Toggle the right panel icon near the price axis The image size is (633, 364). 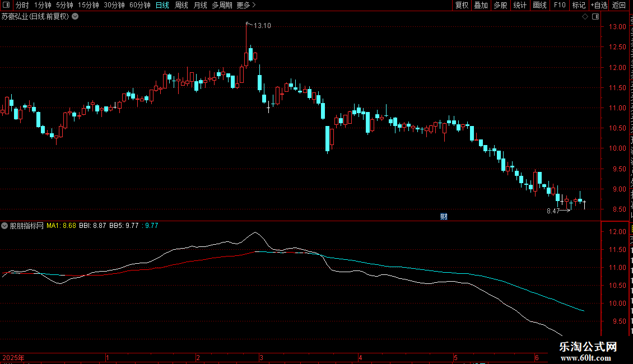[595, 17]
